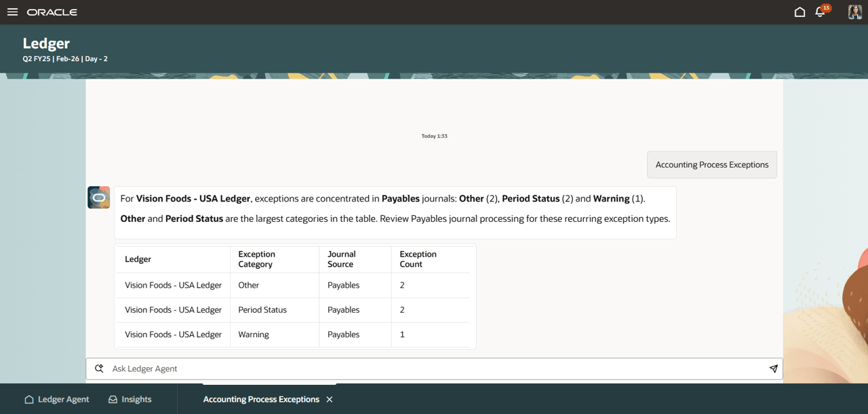Open the notifications bell
Viewport: 868px width, 414px height.
coord(819,12)
